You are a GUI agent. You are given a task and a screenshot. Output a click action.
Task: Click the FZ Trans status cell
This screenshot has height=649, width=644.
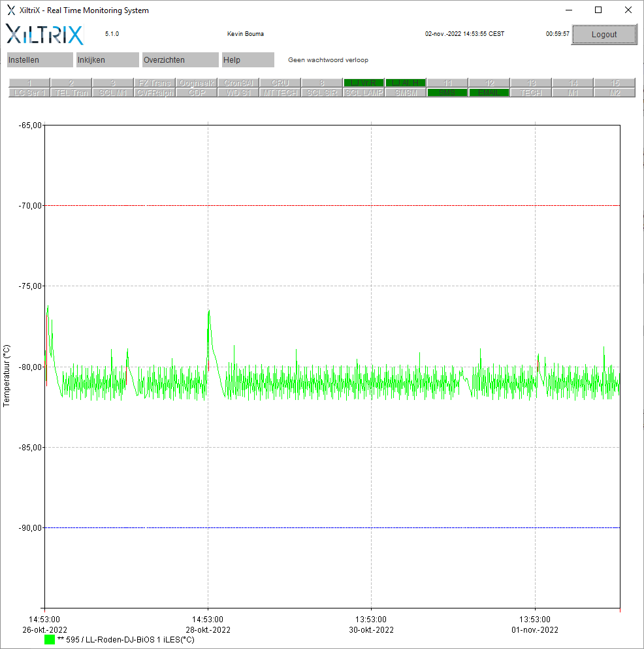[x=155, y=83]
